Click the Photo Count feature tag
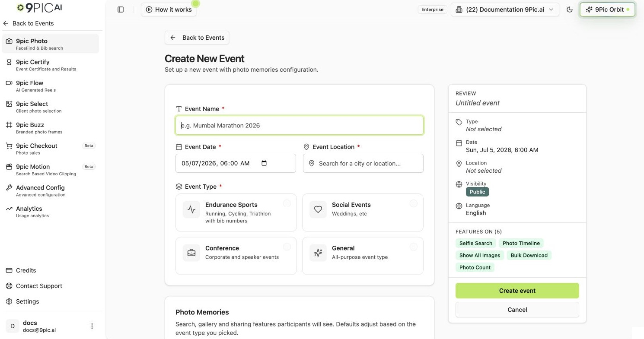Image resolution: width=644 pixels, height=339 pixels. (x=475, y=267)
